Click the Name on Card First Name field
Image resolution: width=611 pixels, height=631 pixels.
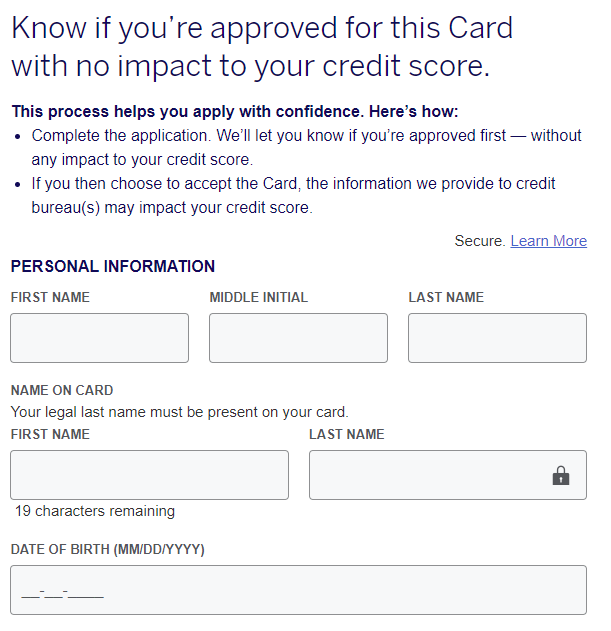[x=149, y=475]
